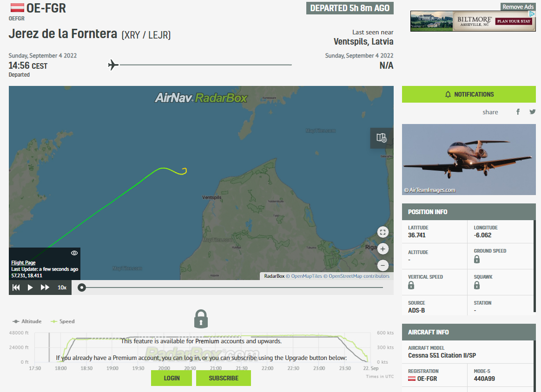Click the position info panel scrollbar

(535, 267)
